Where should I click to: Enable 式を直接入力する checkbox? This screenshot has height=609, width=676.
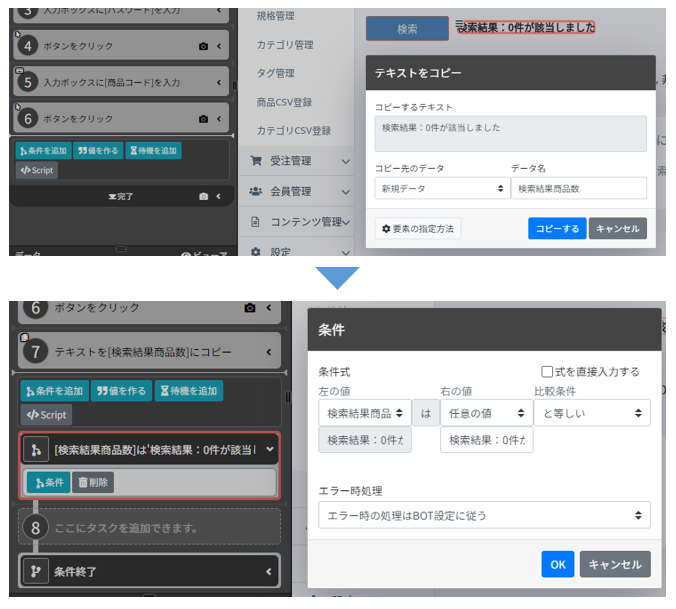[x=547, y=372]
